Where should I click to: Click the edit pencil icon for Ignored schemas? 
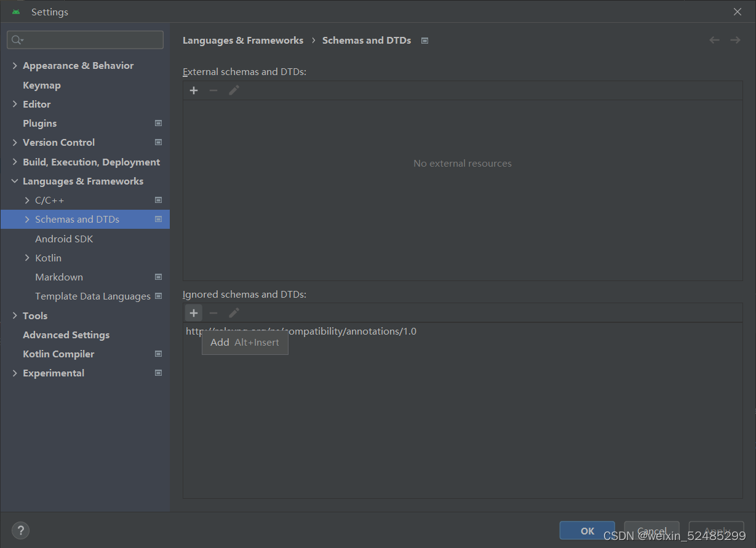tap(233, 312)
